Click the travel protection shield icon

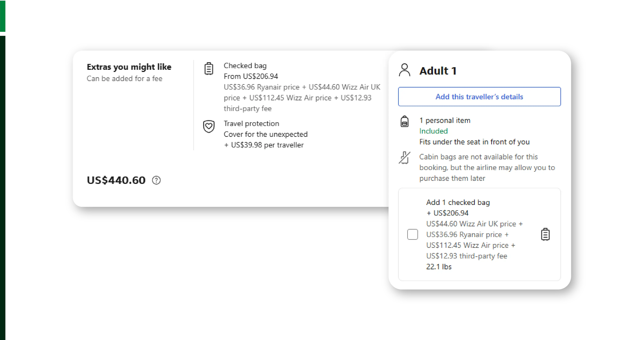pyautogui.click(x=209, y=126)
